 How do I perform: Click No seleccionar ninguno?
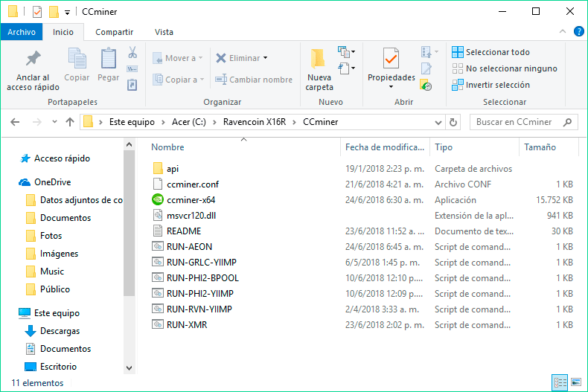click(505, 68)
